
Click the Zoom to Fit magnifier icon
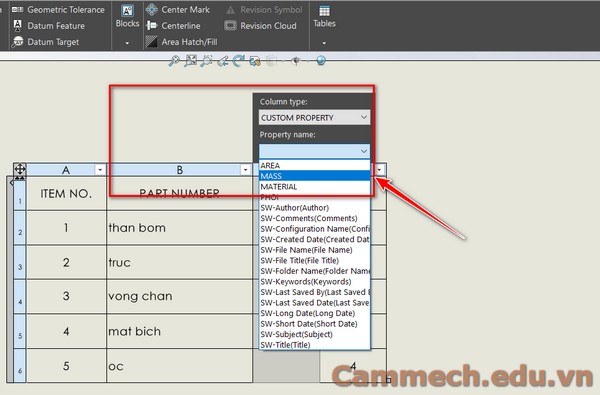coord(174,61)
